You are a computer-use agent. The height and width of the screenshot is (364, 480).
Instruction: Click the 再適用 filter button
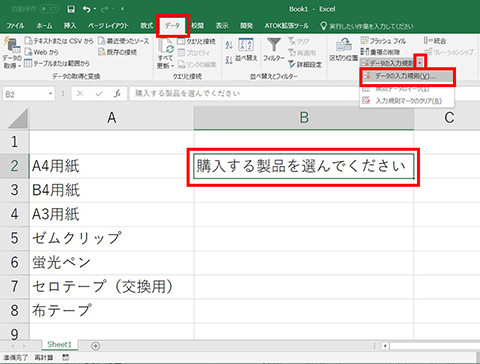pos(302,53)
